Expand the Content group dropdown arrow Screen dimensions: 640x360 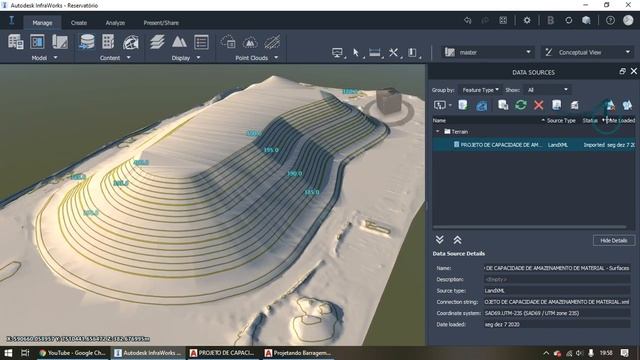click(x=129, y=58)
